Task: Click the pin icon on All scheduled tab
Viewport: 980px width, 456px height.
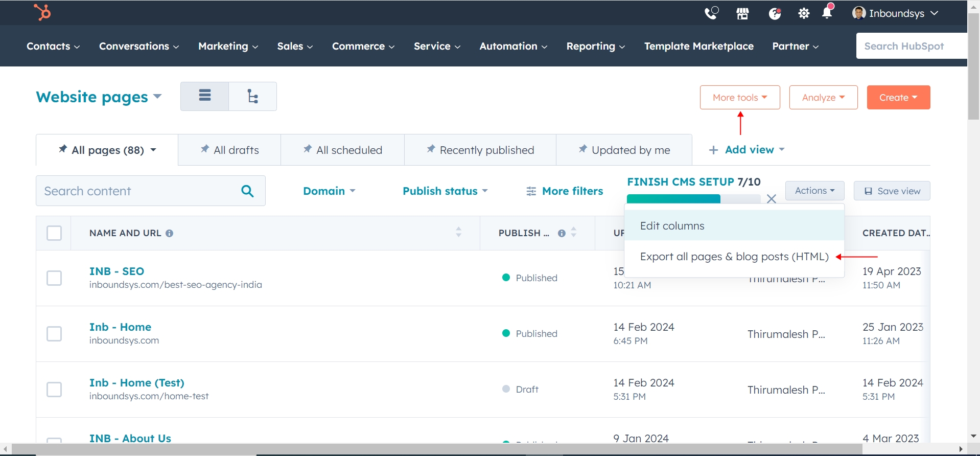Action: [308, 149]
